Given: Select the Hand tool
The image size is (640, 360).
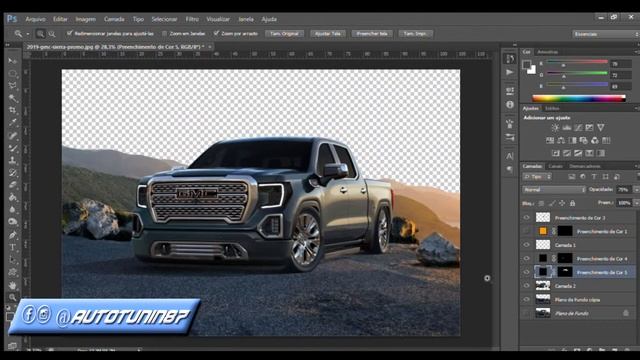Looking at the screenshot, I should [13, 285].
